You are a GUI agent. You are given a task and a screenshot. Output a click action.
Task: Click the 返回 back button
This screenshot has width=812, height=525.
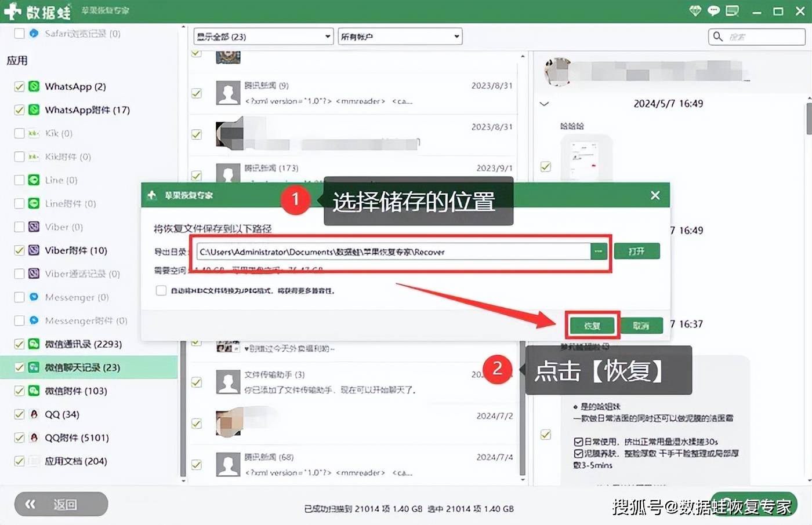point(61,504)
